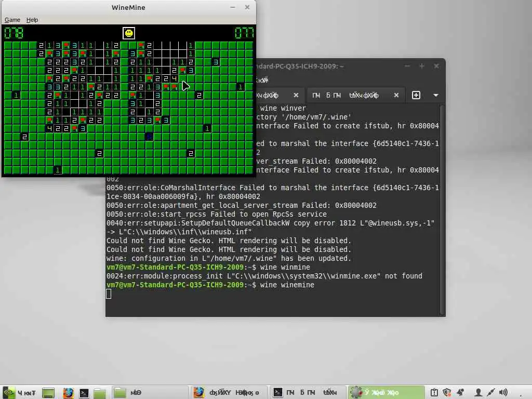Click the 'winmine.exe" not found' error line
The height and width of the screenshot is (399, 532).
click(x=264, y=276)
